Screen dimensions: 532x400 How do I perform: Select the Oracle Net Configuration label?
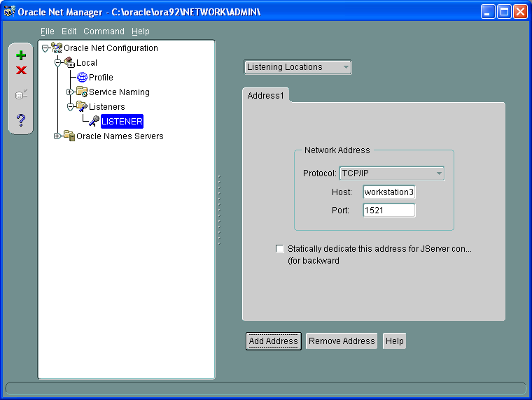111,48
